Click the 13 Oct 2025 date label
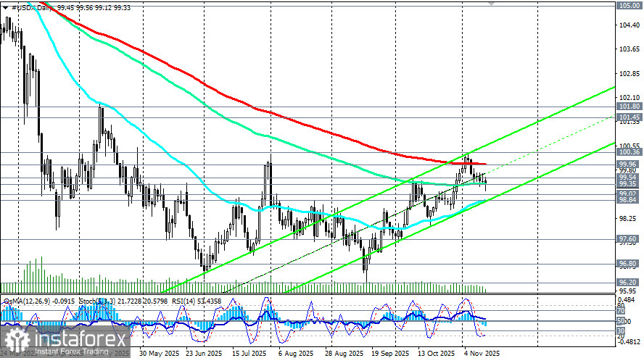Image resolution: width=644 pixels, height=358 pixels. pos(436,354)
